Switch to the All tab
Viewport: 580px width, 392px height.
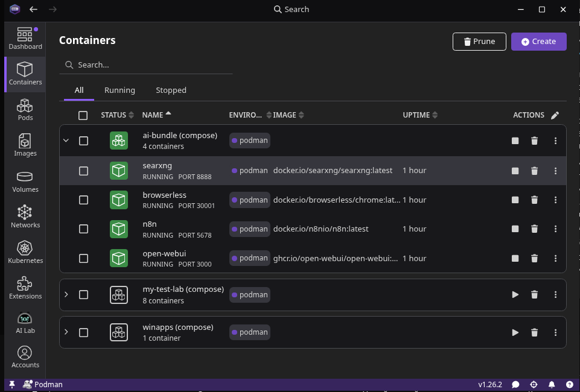(x=79, y=90)
